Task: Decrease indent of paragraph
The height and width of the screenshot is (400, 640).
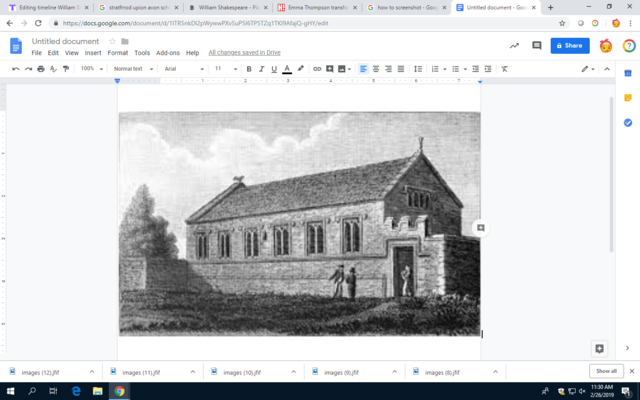Action: coord(475,69)
